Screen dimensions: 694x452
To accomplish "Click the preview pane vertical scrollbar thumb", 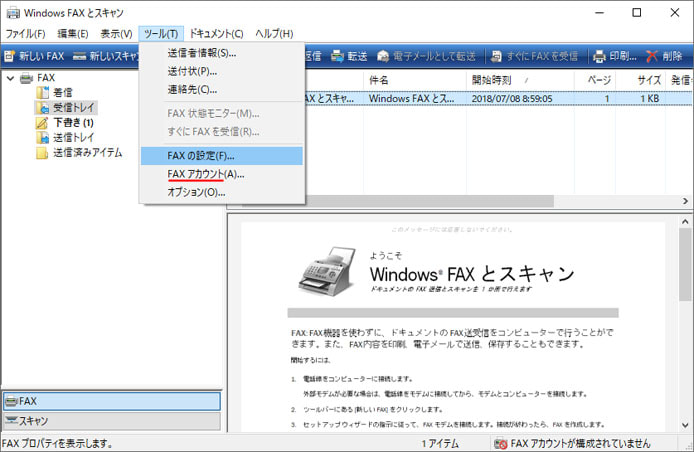I will click(685, 265).
